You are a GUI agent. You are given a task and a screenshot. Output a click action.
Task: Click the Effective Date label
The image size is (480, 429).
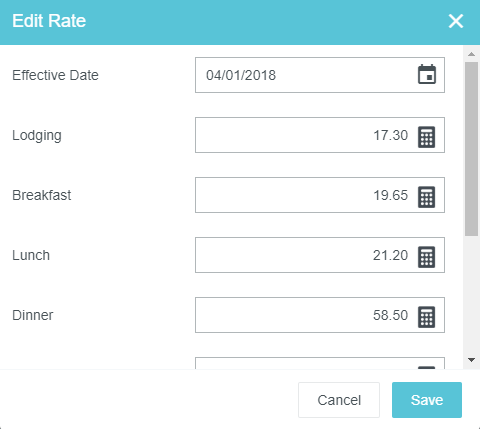pos(55,75)
